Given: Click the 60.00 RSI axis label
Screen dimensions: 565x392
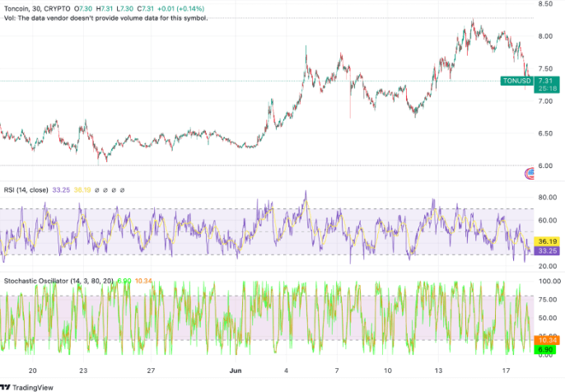Looking at the screenshot, I should tap(548, 220).
